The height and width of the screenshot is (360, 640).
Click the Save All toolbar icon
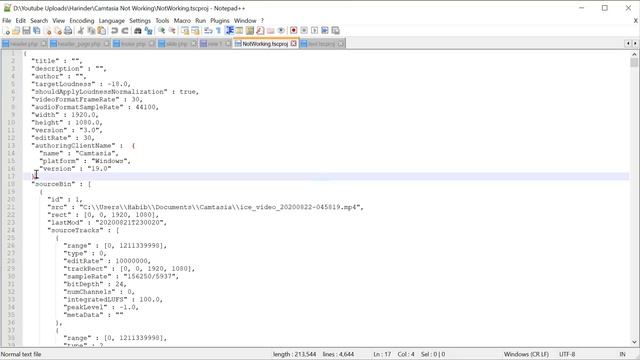36,31
